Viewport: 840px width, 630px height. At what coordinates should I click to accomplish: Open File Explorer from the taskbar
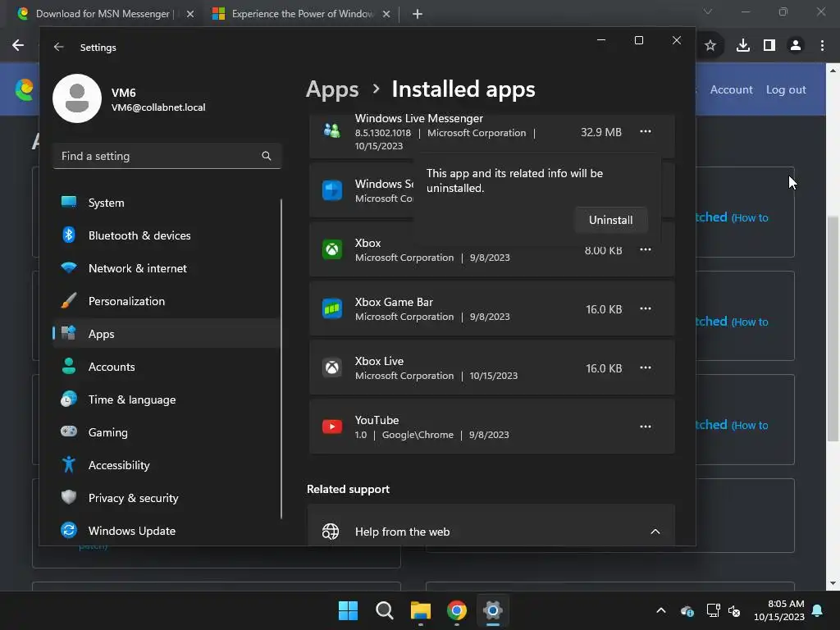(x=421, y=610)
